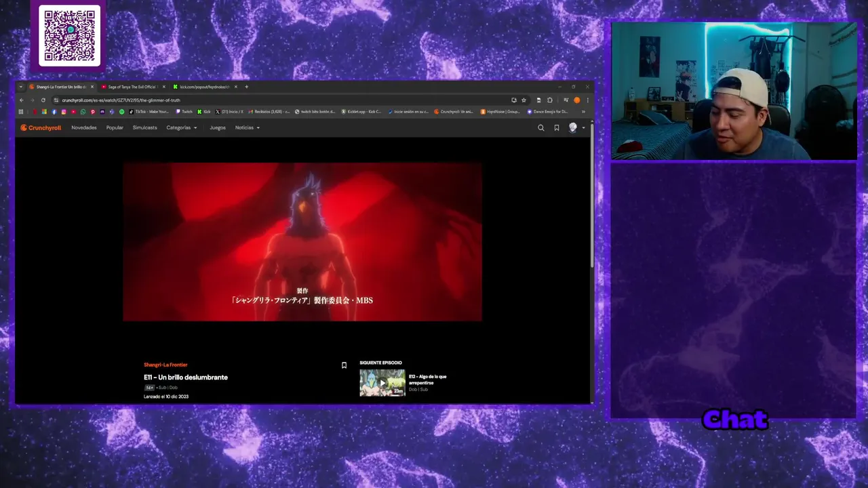Click the page vertical scrollbar
The height and width of the screenshot is (488, 868).
click(x=592, y=197)
